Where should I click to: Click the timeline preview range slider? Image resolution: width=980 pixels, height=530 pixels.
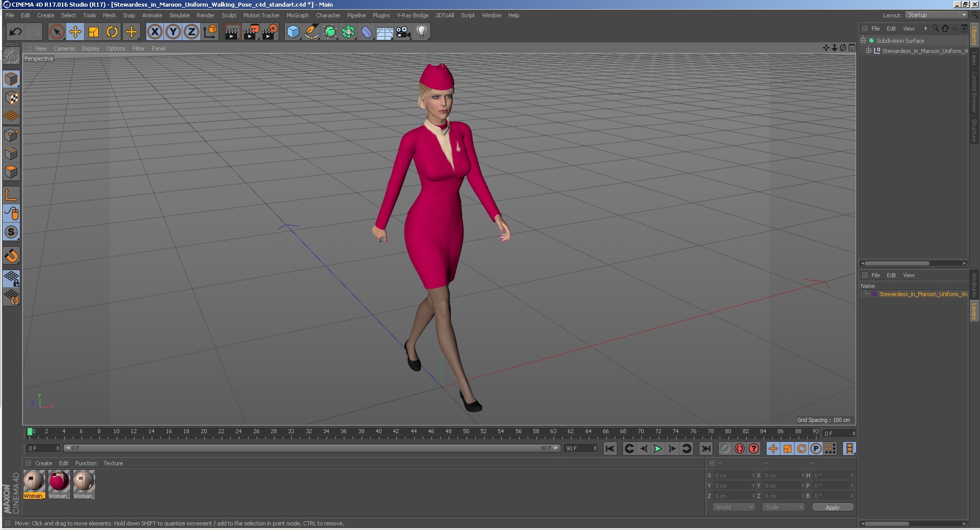(312, 448)
